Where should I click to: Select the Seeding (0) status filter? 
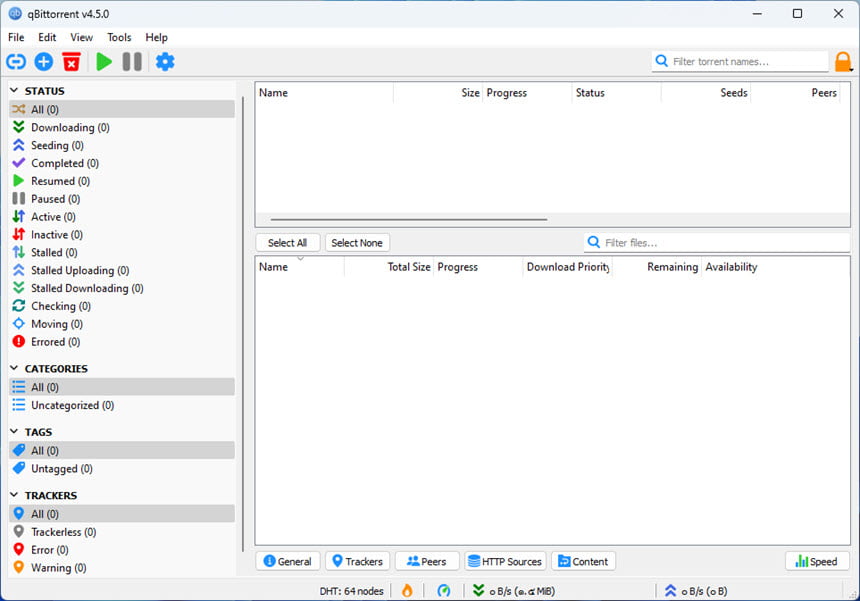tap(122, 145)
